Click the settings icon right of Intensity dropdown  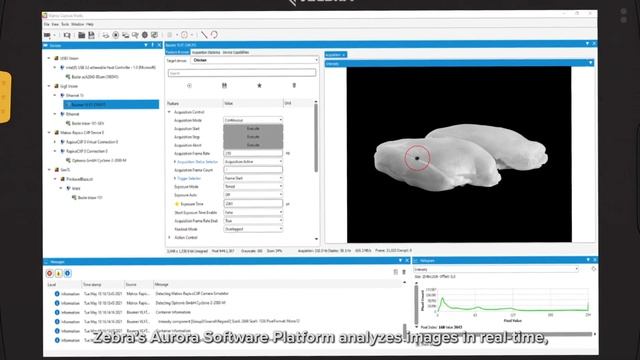coord(593,269)
